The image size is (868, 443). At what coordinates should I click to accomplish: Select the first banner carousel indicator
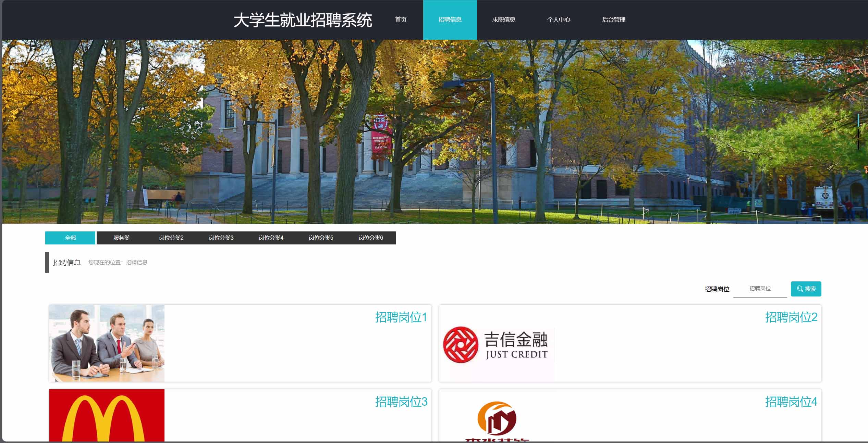[x=858, y=120]
